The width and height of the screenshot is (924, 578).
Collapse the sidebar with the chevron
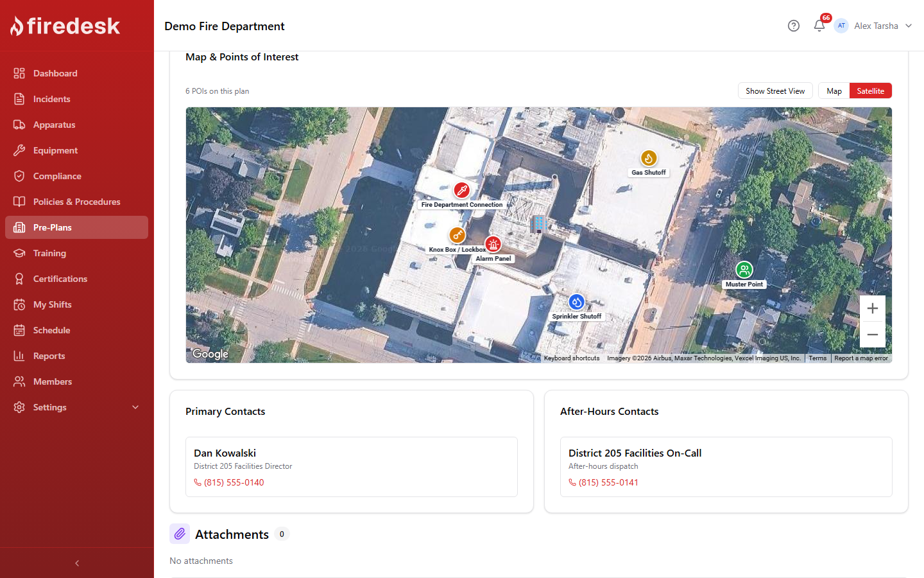pos(77,563)
